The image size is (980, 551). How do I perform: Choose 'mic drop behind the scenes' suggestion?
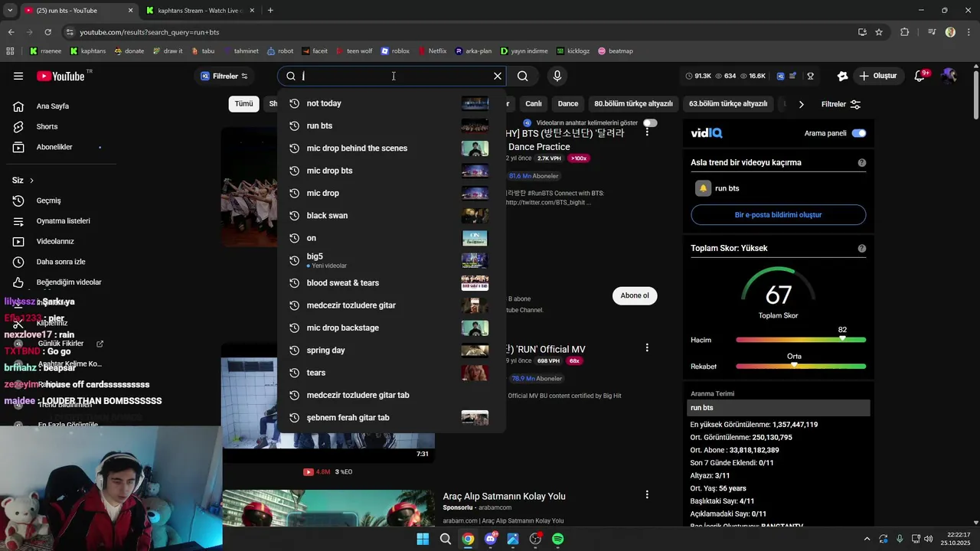tap(391, 148)
